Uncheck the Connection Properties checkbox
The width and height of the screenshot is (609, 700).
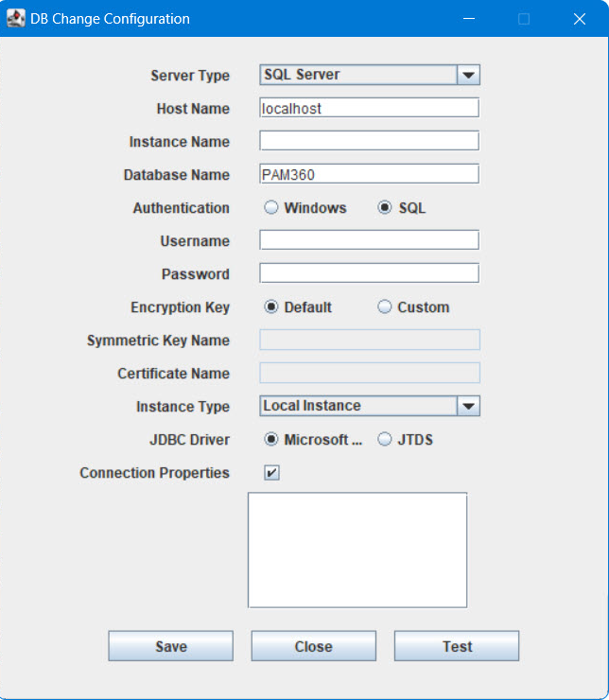(x=271, y=472)
